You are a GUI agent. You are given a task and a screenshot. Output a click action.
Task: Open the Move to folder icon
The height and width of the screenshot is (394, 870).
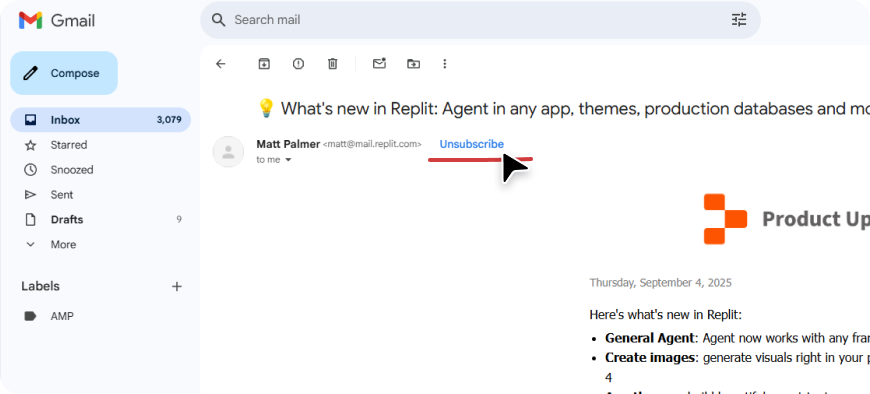[x=413, y=64]
